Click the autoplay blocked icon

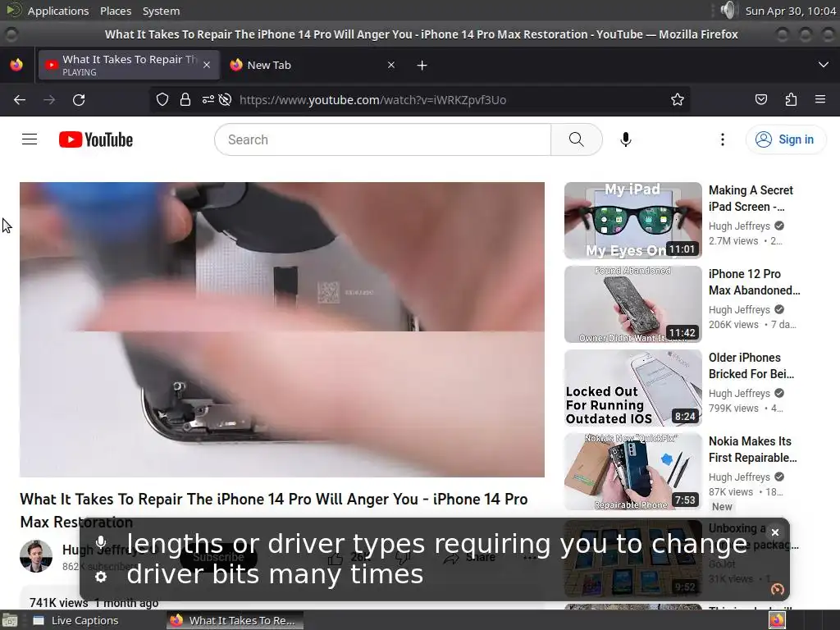click(x=225, y=99)
